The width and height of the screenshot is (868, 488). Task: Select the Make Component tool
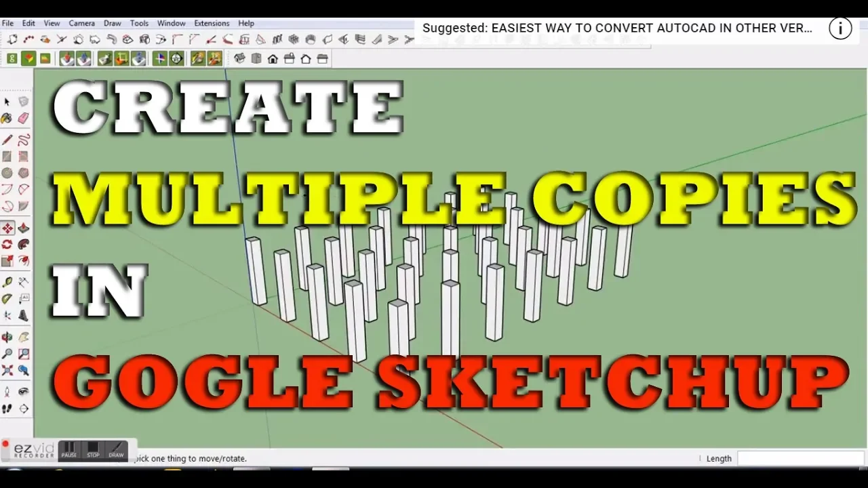pyautogui.click(x=24, y=102)
